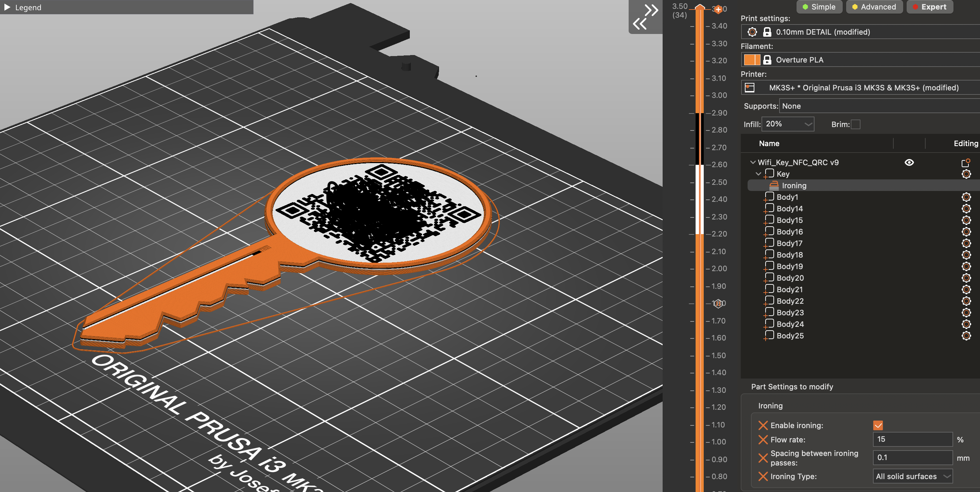Click the filament lock icon beside Overture PLA
The height and width of the screenshot is (492, 980).
click(x=767, y=60)
